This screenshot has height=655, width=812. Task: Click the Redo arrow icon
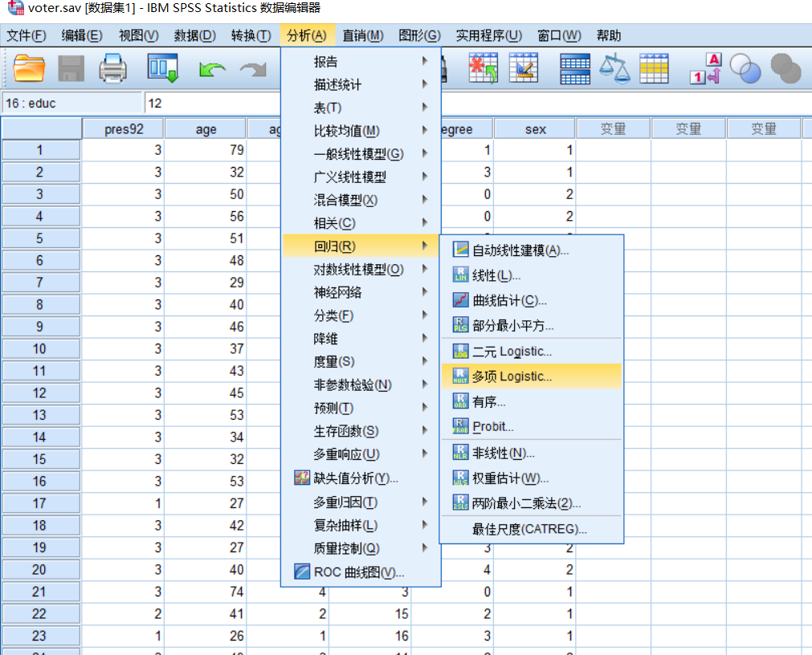(x=252, y=68)
